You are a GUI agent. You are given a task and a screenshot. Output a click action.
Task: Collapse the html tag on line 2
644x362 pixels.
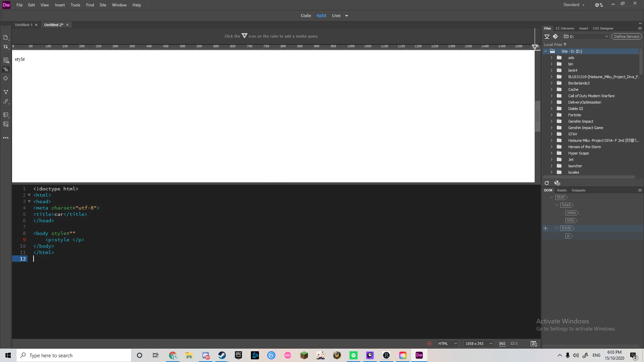click(29, 195)
